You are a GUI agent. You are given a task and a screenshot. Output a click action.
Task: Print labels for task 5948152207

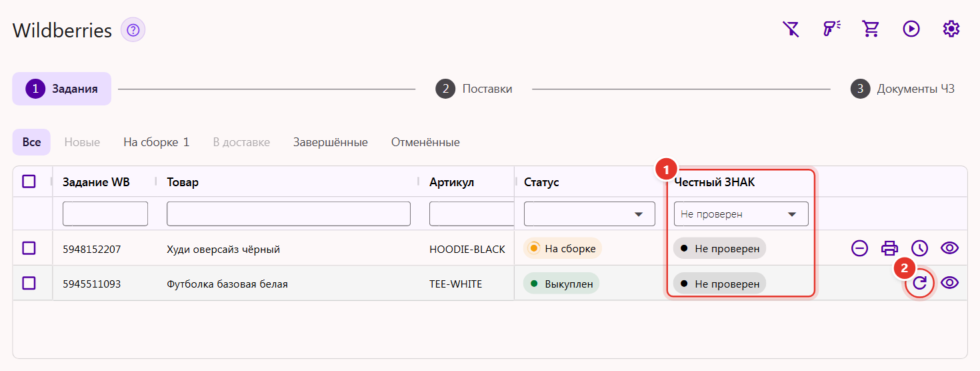(890, 248)
